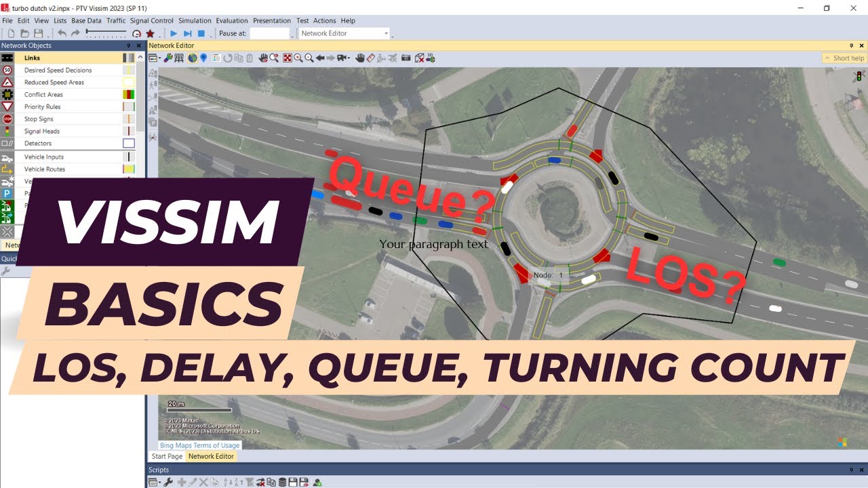Open the Presentation menu
Image resolution: width=868 pixels, height=488 pixels.
pyautogui.click(x=271, y=20)
